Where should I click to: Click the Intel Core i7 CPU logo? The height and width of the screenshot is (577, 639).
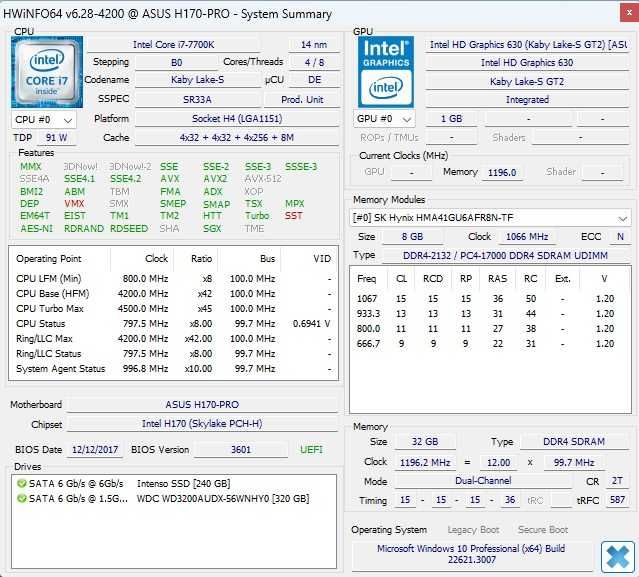(47, 72)
